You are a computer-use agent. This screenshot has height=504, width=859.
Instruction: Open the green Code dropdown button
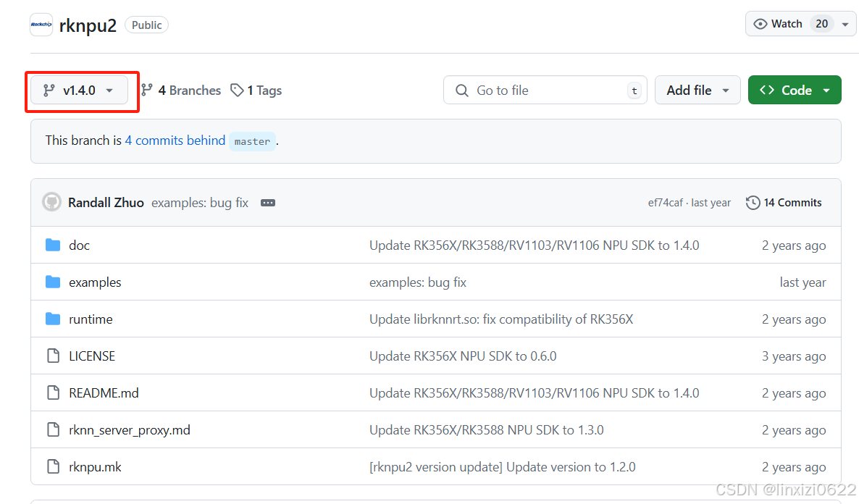pos(795,91)
